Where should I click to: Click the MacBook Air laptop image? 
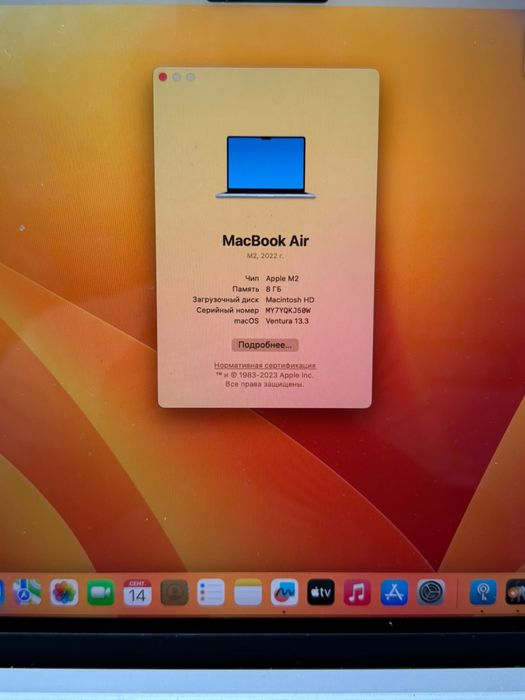266,167
